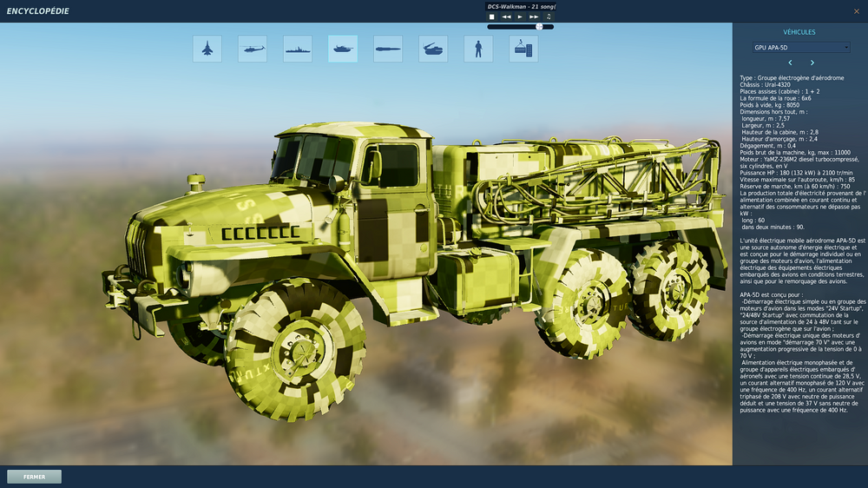Click the music note playlist icon
868x488 pixels.
point(549,16)
